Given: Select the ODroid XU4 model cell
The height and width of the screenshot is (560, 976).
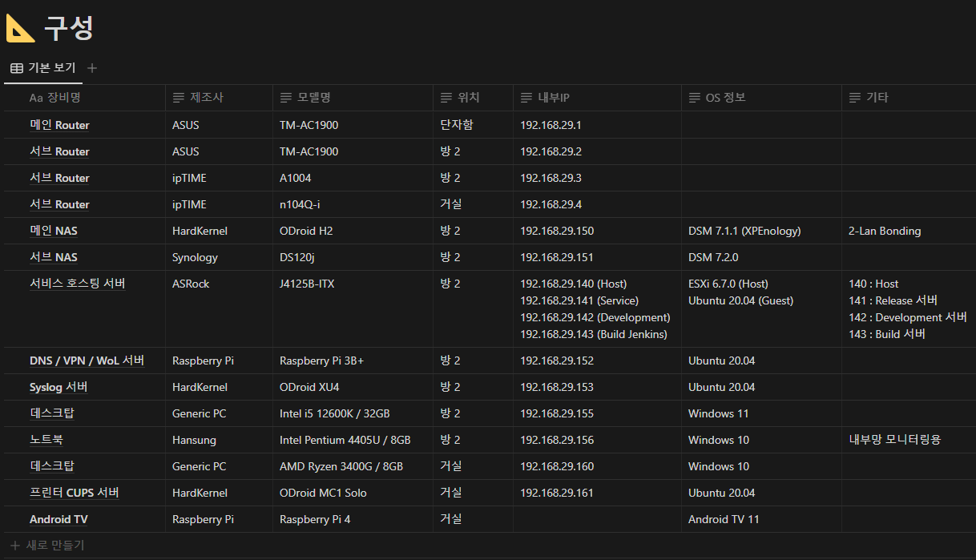Looking at the screenshot, I should pyautogui.click(x=353, y=386).
